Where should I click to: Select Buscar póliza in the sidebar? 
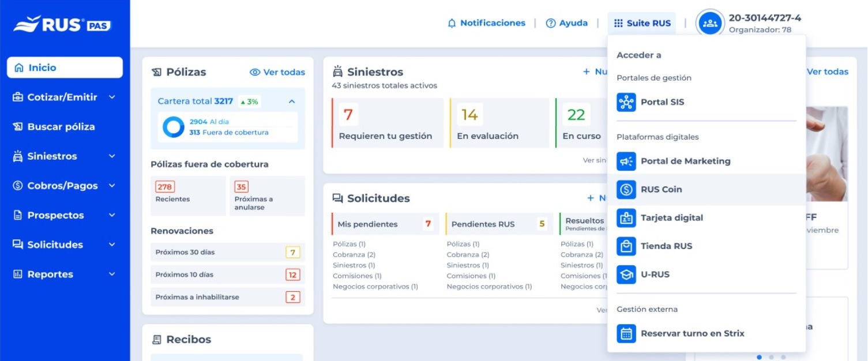coord(61,127)
